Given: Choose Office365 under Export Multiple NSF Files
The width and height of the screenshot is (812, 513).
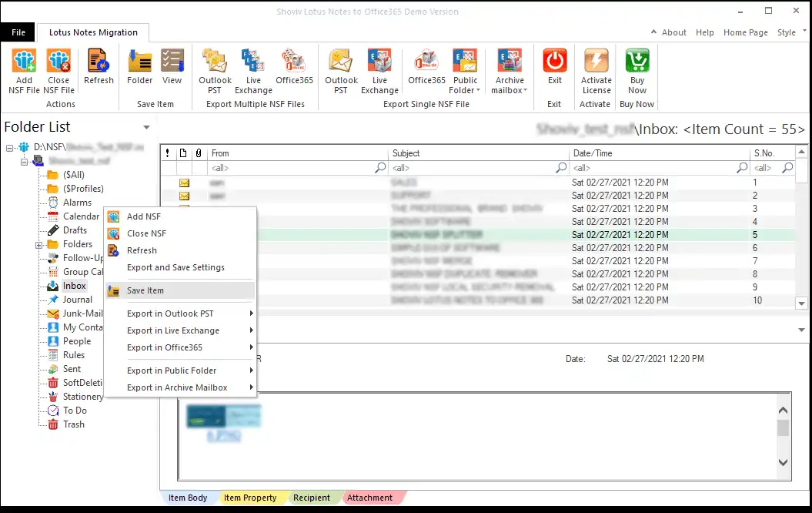Looking at the screenshot, I should coord(294,66).
